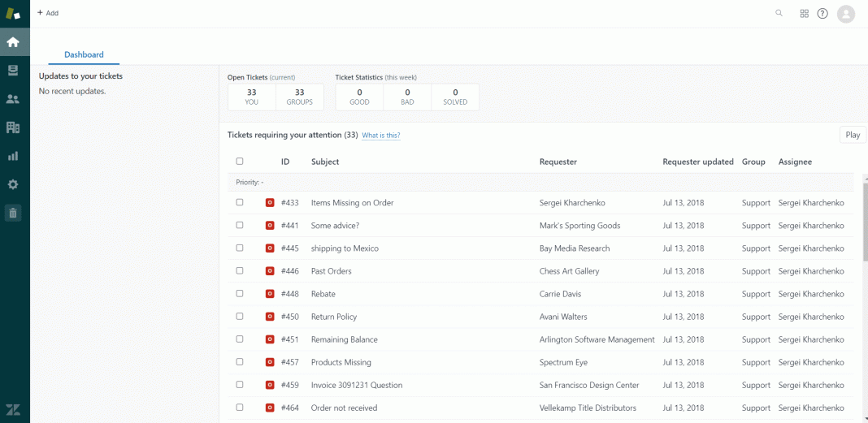Viewport: 868px width, 423px height.
Task: Open the Zendesk products grid icon
Action: click(804, 14)
